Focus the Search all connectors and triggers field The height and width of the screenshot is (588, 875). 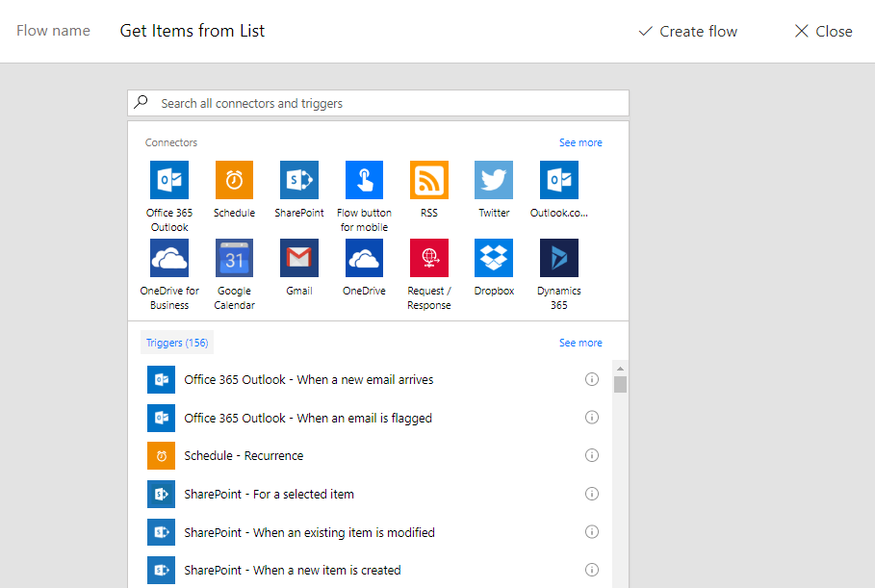click(385, 103)
